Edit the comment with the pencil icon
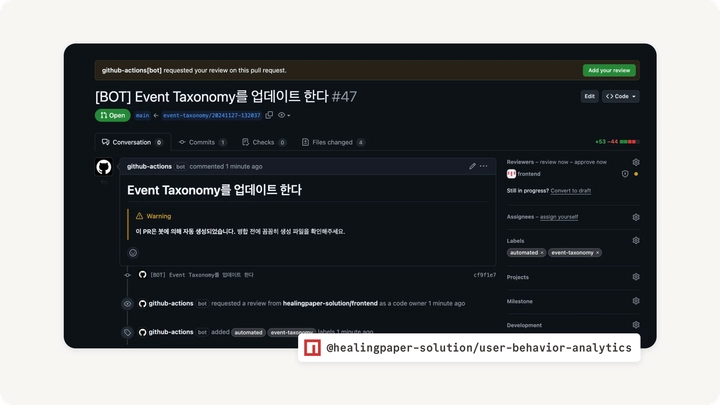The image size is (720, 405). click(x=472, y=166)
